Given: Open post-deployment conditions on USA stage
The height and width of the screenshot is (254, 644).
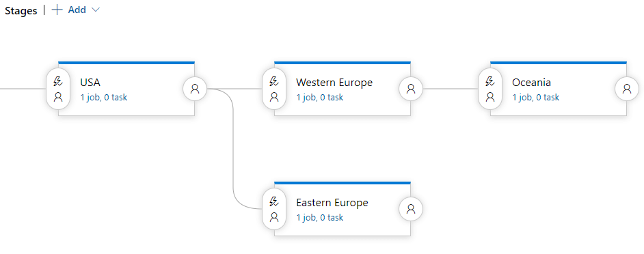Looking at the screenshot, I should click(x=195, y=89).
